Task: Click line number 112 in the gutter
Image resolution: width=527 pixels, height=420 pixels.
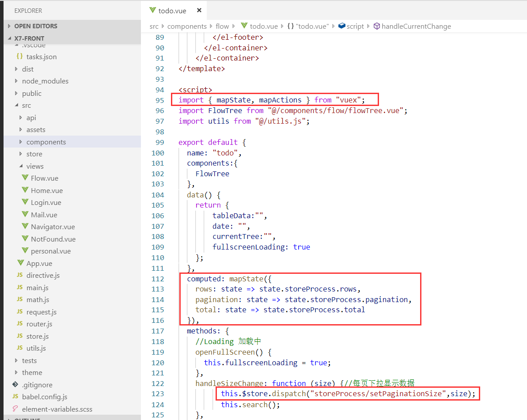Action: [x=158, y=279]
